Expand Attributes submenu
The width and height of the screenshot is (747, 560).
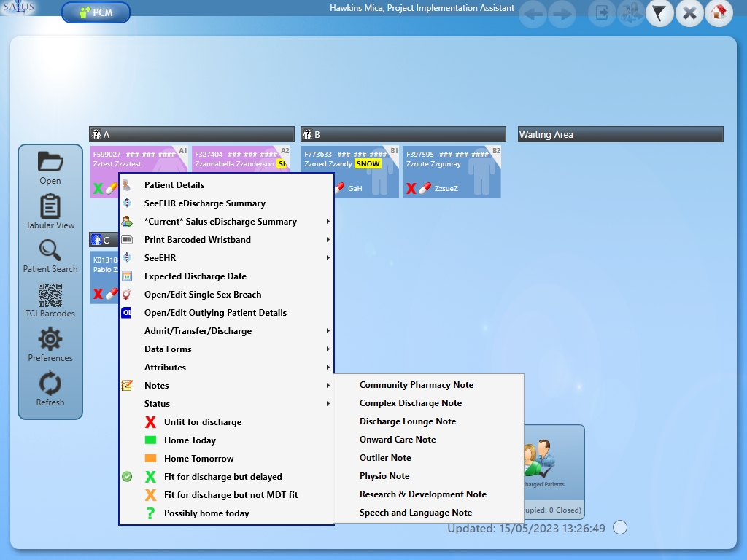tap(328, 367)
